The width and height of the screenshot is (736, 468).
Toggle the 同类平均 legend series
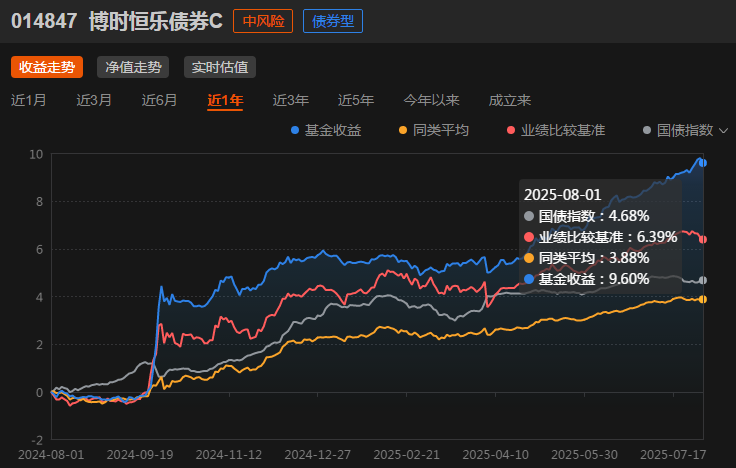pos(434,130)
